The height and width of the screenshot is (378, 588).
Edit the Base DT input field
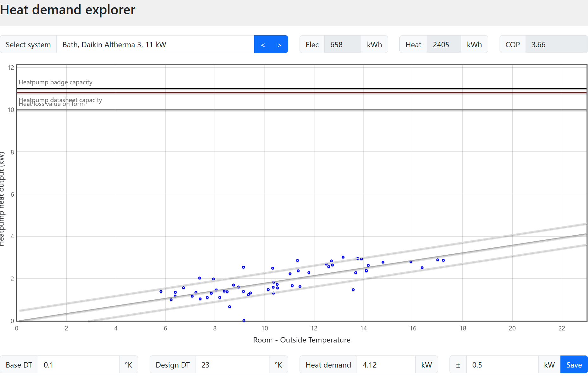coord(79,365)
